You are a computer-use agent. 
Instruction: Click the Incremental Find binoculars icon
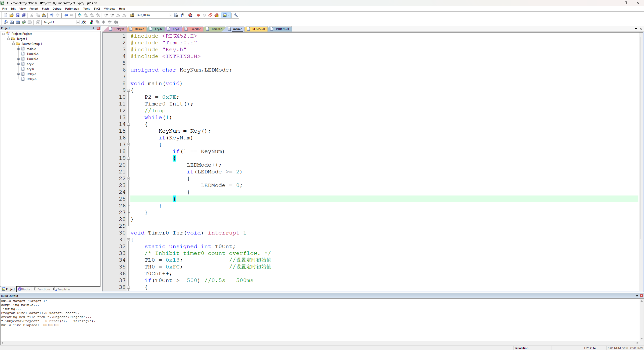pos(182,15)
